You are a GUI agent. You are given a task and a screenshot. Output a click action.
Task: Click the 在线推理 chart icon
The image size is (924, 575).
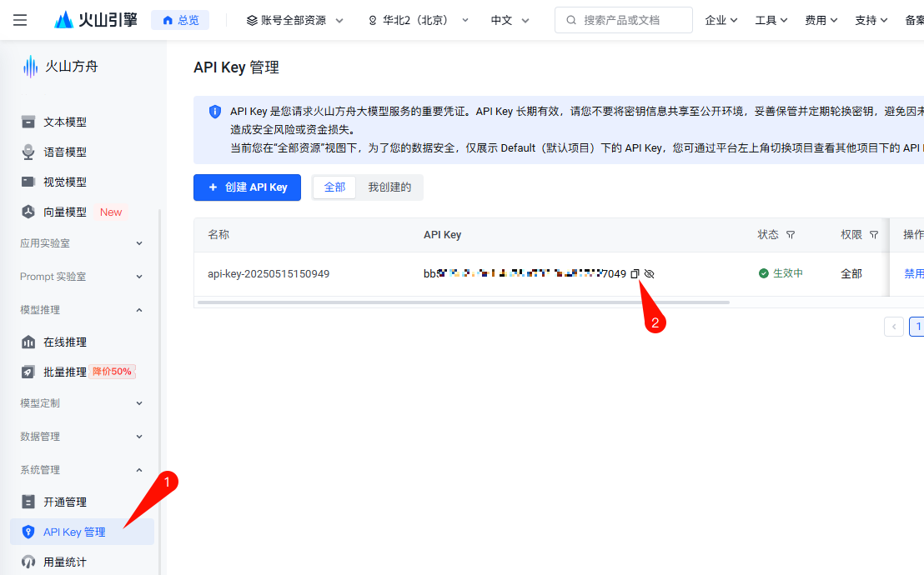(28, 342)
